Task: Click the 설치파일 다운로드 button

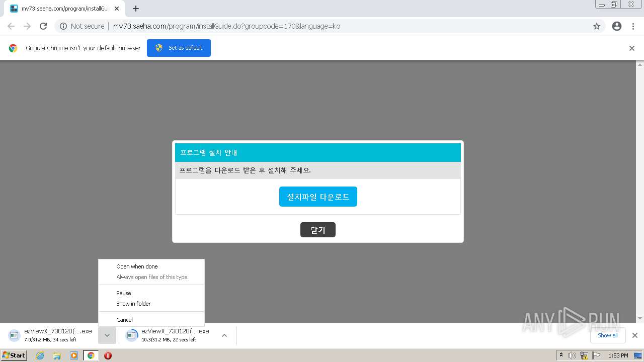Action: 318,197
